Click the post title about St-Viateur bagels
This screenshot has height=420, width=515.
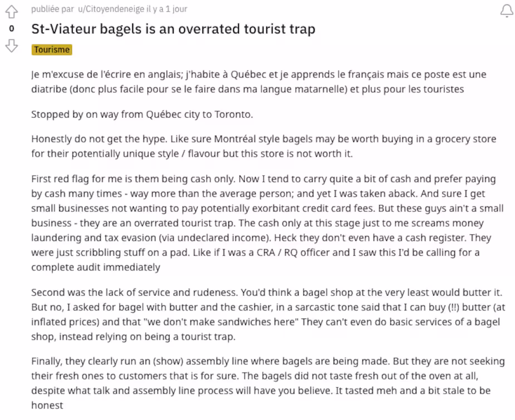coord(173,29)
